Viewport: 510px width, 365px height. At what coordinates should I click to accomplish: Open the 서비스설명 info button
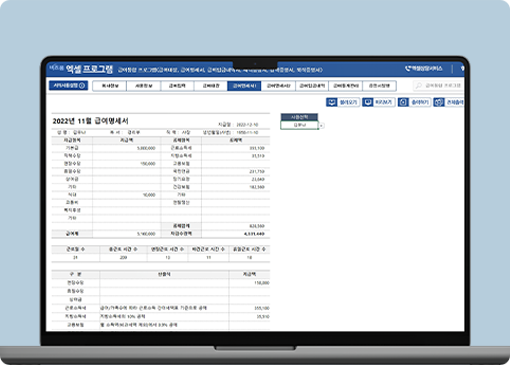pos(68,86)
